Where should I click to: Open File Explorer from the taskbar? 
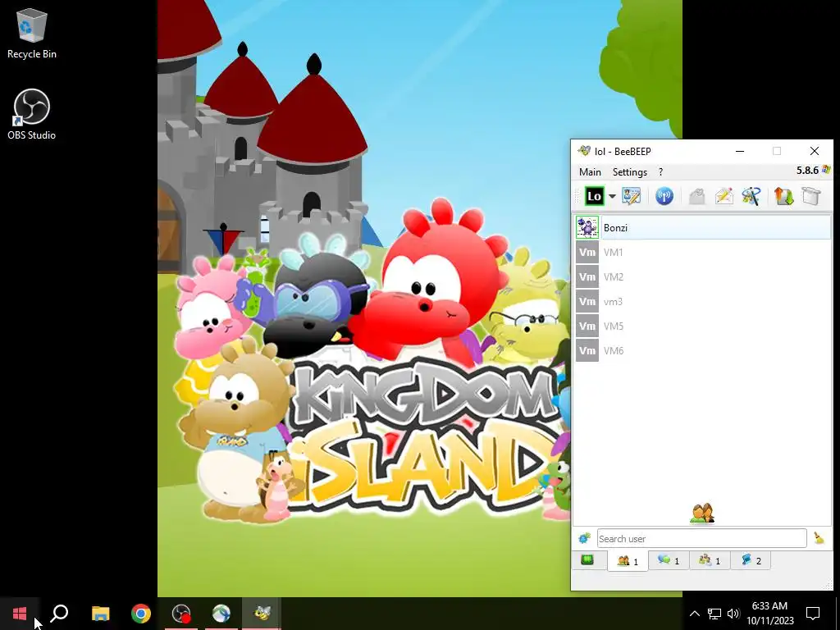tap(100, 614)
